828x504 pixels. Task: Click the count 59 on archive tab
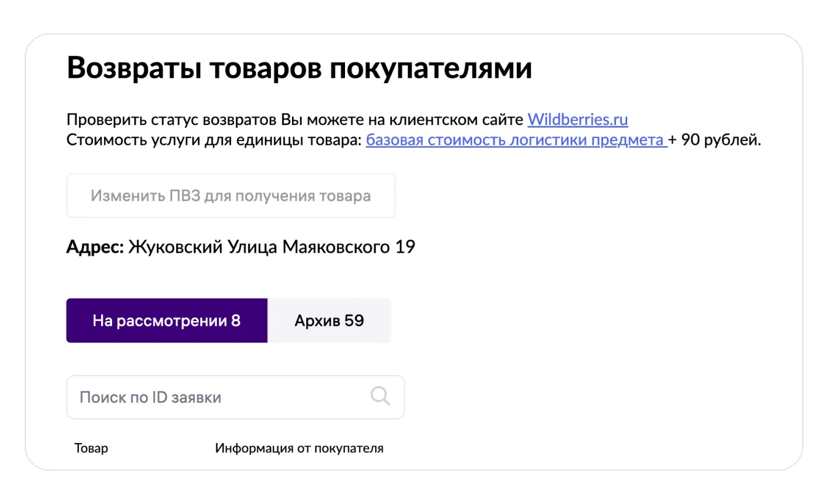click(x=354, y=320)
